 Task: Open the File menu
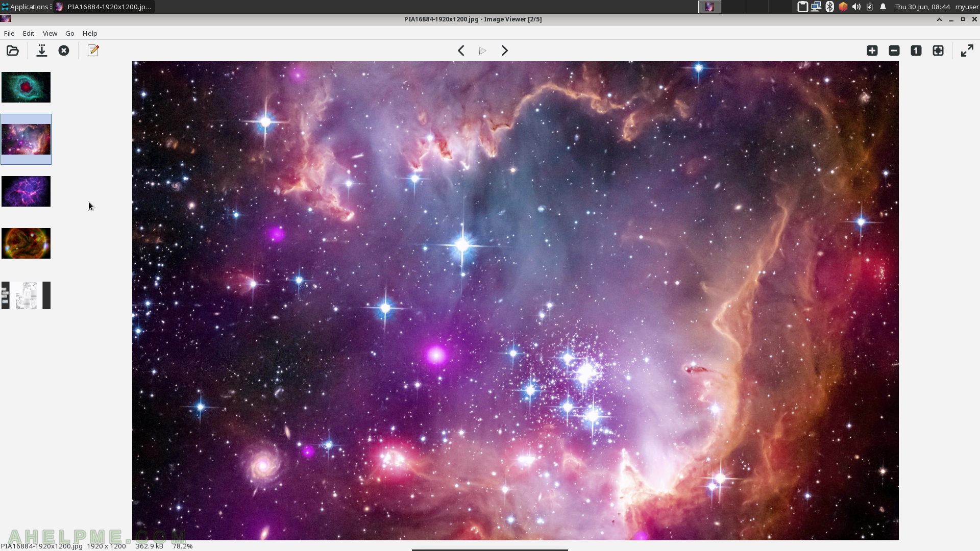pyautogui.click(x=9, y=33)
